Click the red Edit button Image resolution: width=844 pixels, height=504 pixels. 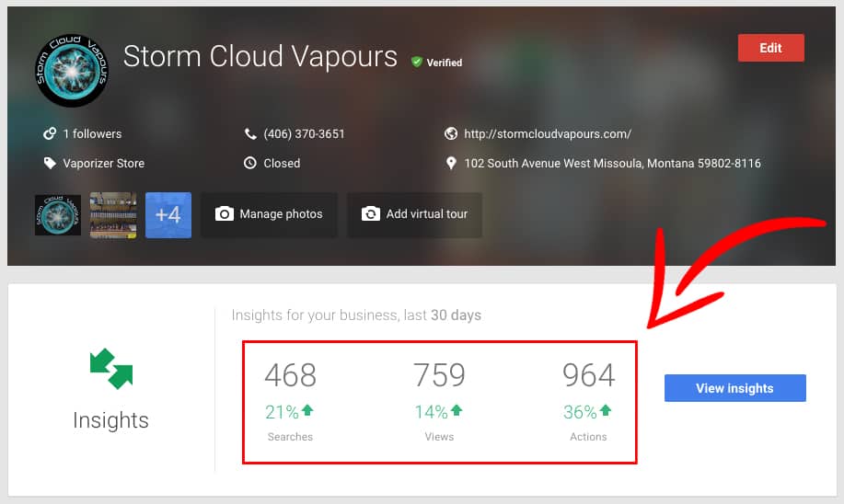point(770,48)
